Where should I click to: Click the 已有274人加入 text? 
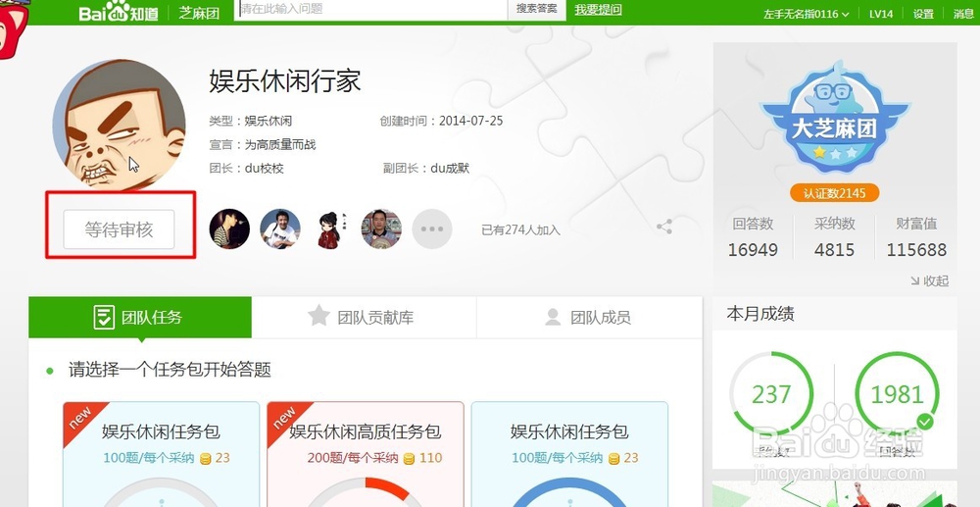[520, 230]
